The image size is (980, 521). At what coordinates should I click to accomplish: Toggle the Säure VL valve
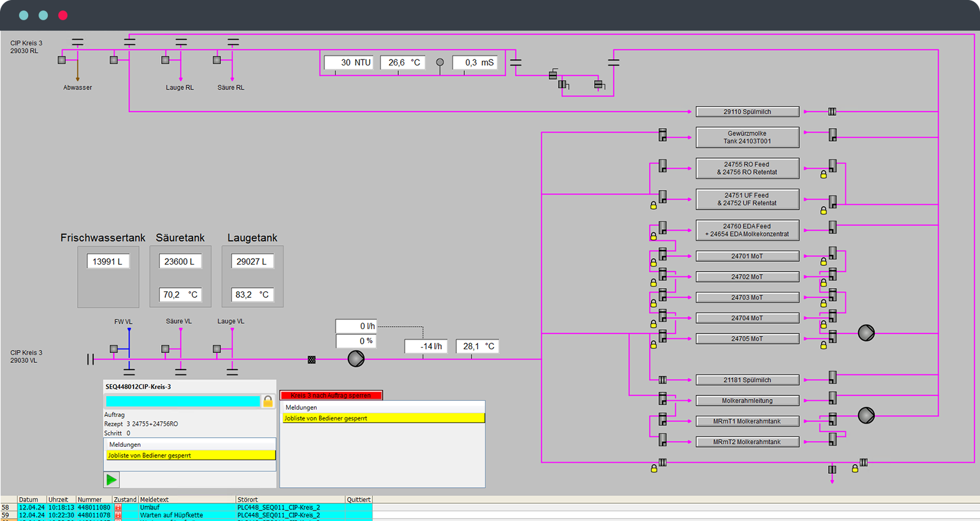click(x=165, y=349)
